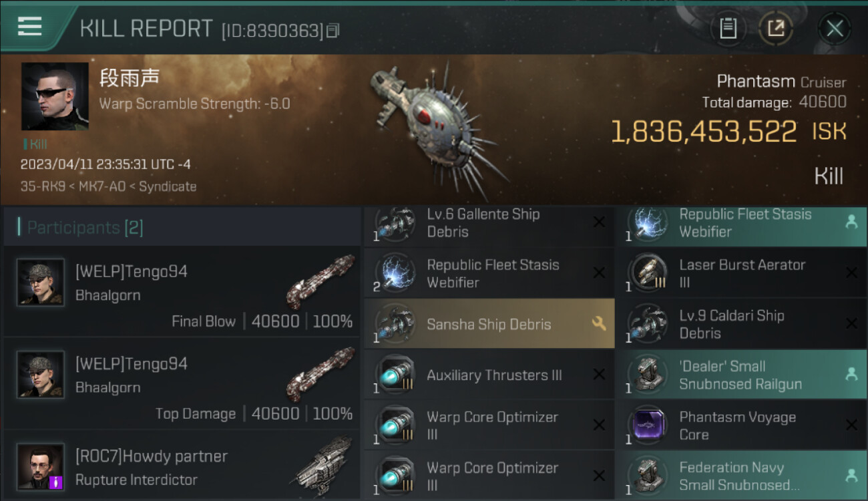Copy the kill report ID
The height and width of the screenshot is (501, 868).
pos(333,30)
